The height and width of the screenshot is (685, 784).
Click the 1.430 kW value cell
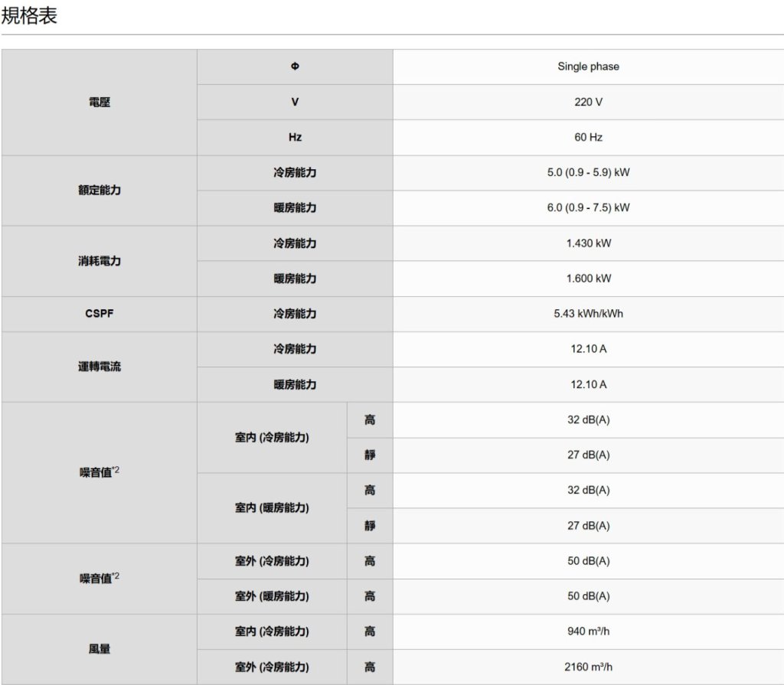coord(588,243)
